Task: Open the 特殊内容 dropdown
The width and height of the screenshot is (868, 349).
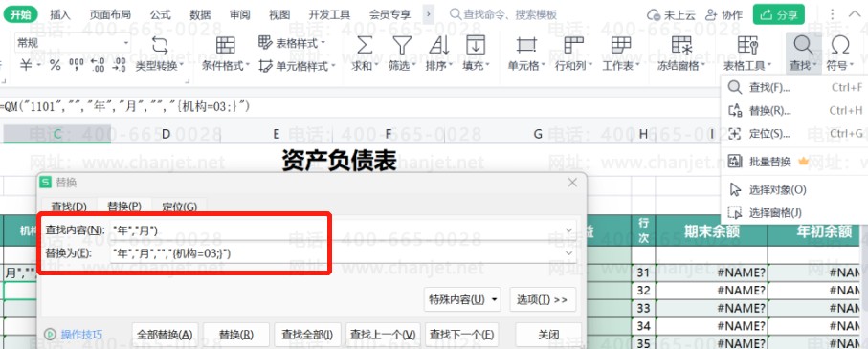Action: (462, 299)
